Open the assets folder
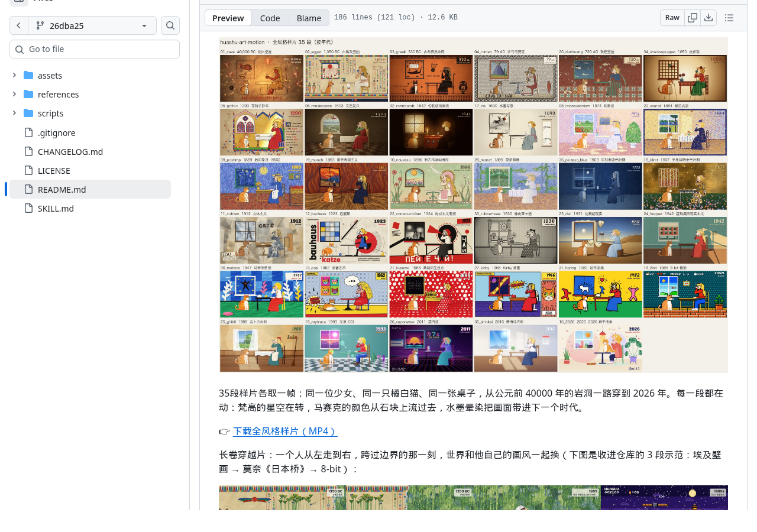This screenshot has height=532, width=757. [50, 76]
